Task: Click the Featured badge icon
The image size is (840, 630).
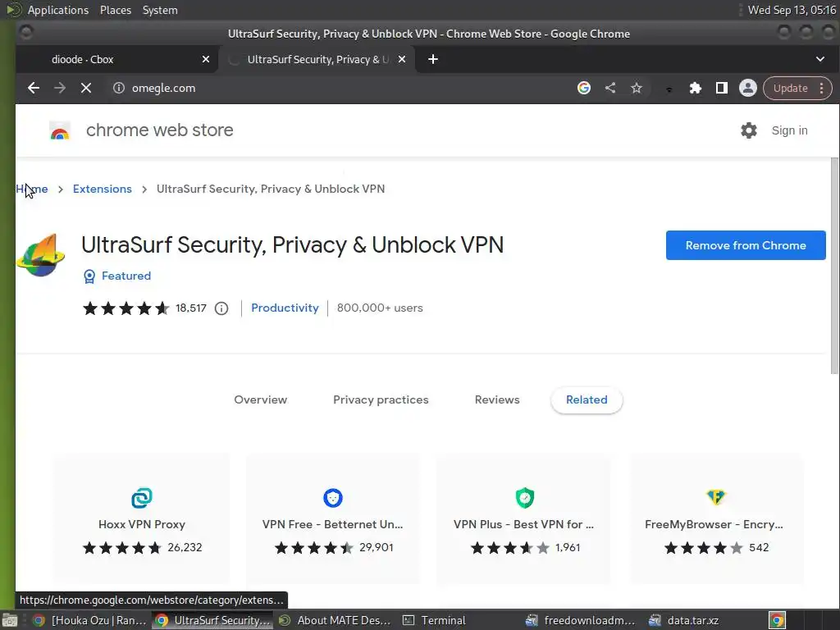Action: 89,276
